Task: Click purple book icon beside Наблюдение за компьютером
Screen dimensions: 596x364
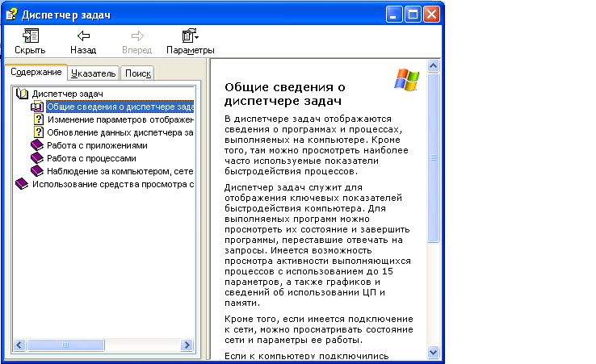Action: point(37,171)
